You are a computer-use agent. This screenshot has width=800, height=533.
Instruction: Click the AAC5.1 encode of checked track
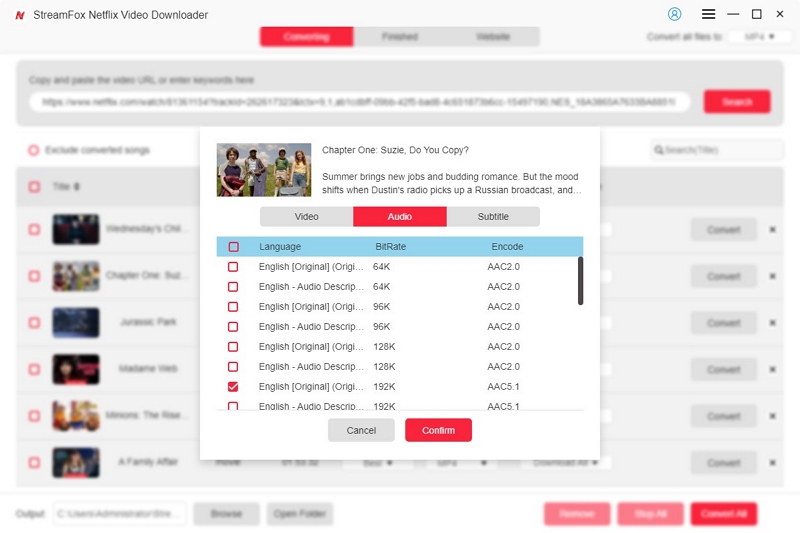pos(503,387)
